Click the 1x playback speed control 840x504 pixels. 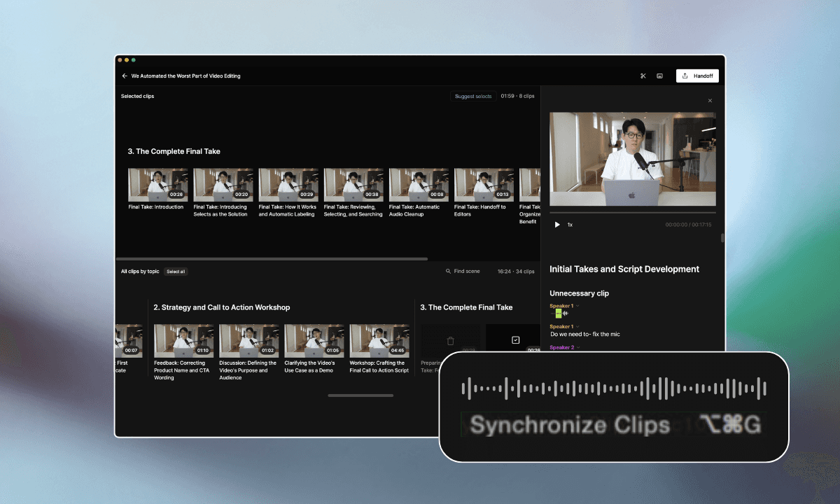(570, 225)
